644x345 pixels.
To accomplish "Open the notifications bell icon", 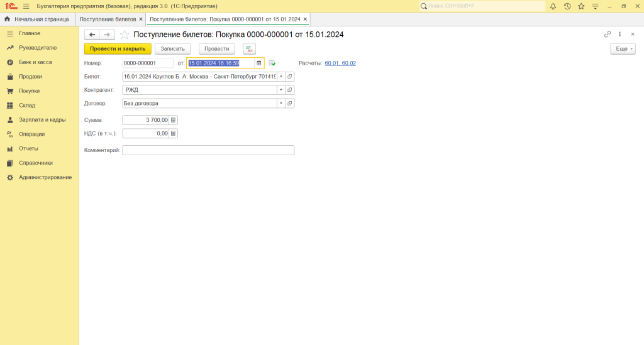I will [x=553, y=6].
